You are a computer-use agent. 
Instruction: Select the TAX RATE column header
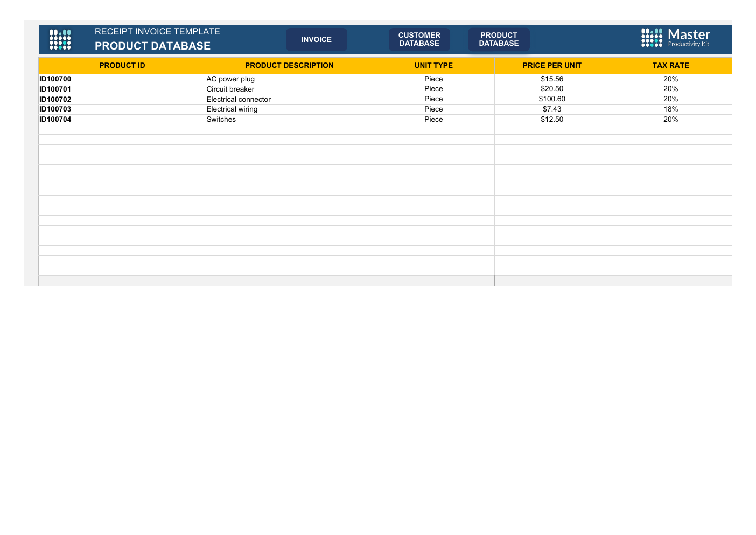coord(671,65)
